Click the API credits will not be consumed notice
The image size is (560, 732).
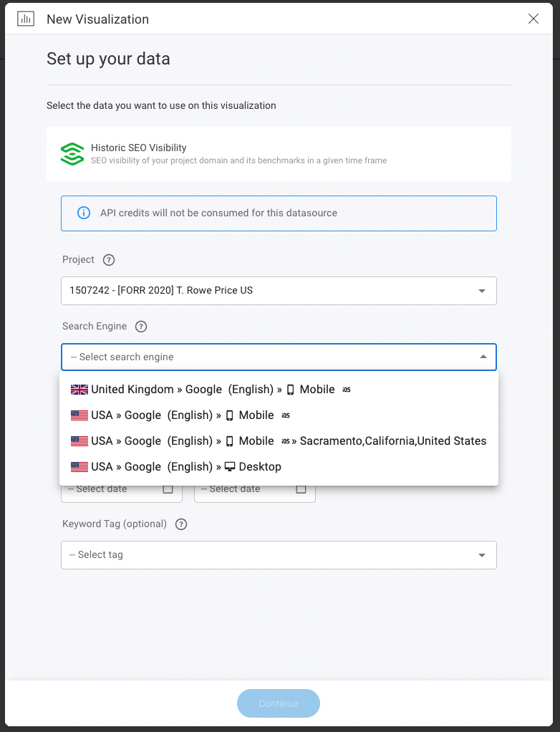(279, 213)
